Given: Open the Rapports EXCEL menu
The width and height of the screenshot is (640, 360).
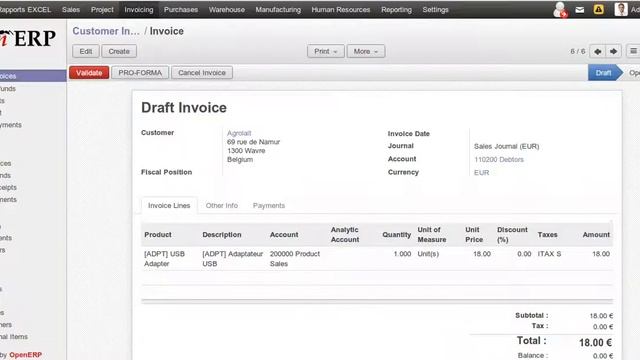Looking at the screenshot, I should tap(25, 9).
